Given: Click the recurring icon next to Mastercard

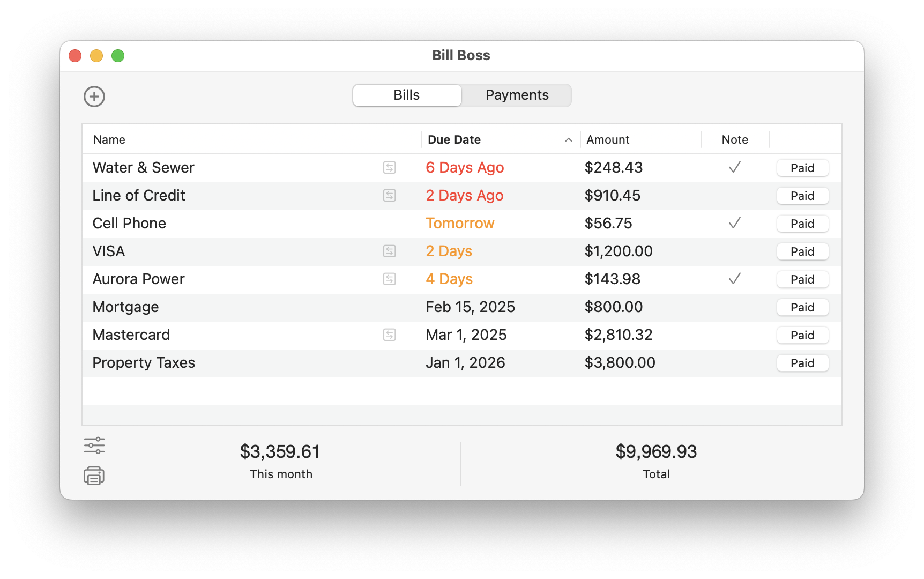Looking at the screenshot, I should tap(390, 335).
